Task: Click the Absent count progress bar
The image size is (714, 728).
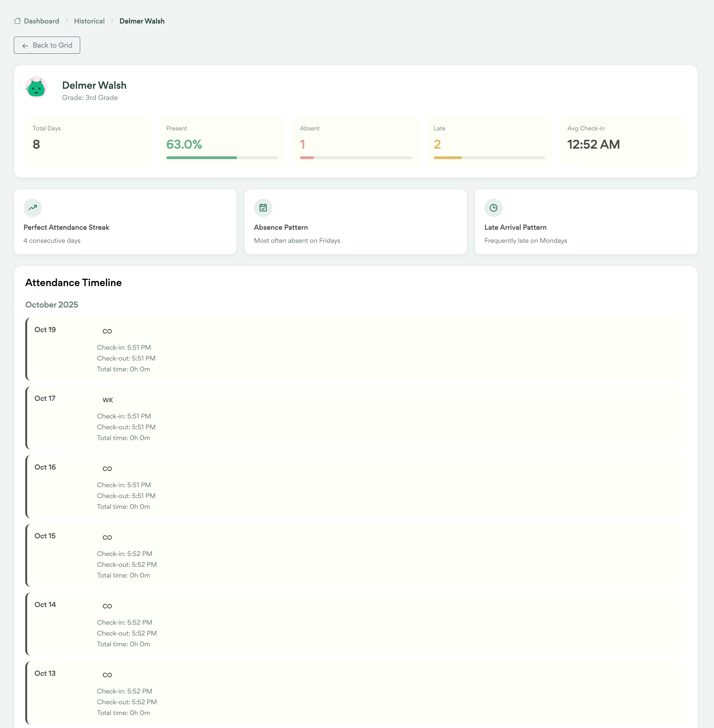Action: (355, 158)
